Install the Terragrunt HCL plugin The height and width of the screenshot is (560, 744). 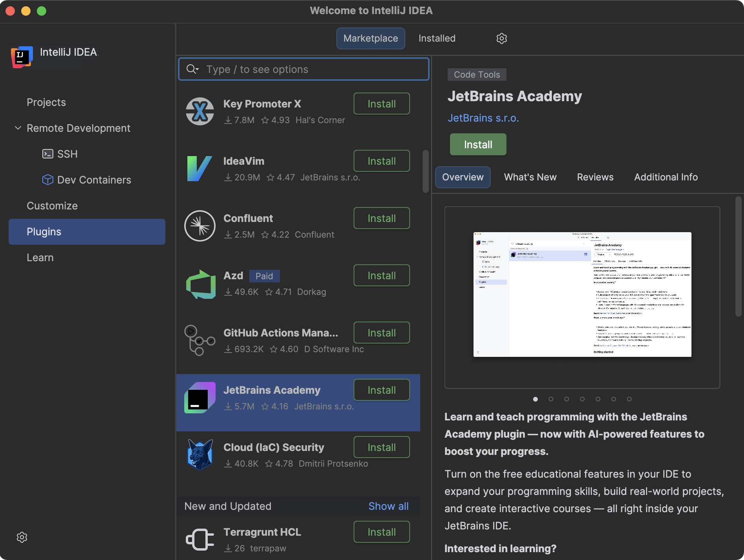click(381, 532)
